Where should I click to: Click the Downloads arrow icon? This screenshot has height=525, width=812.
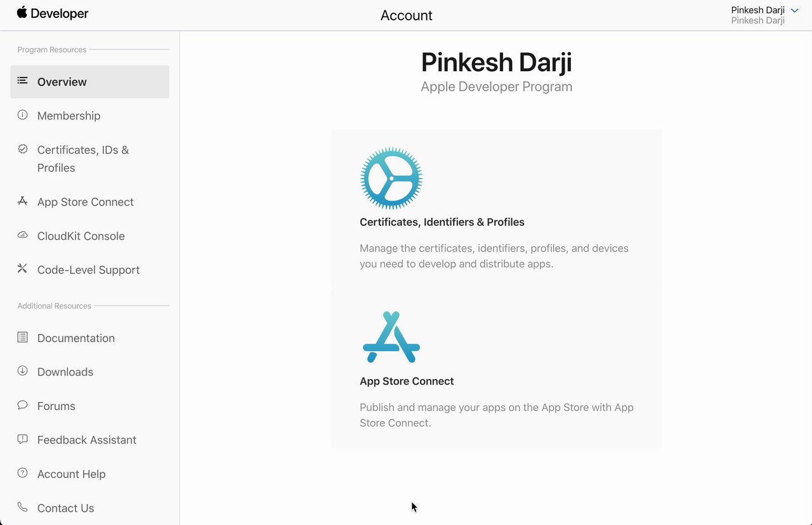click(x=22, y=371)
